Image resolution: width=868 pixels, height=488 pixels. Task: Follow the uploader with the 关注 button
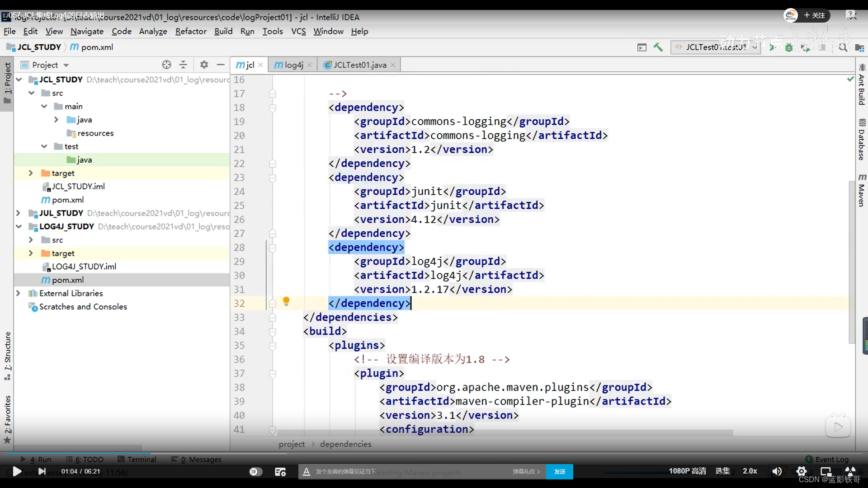(815, 15)
